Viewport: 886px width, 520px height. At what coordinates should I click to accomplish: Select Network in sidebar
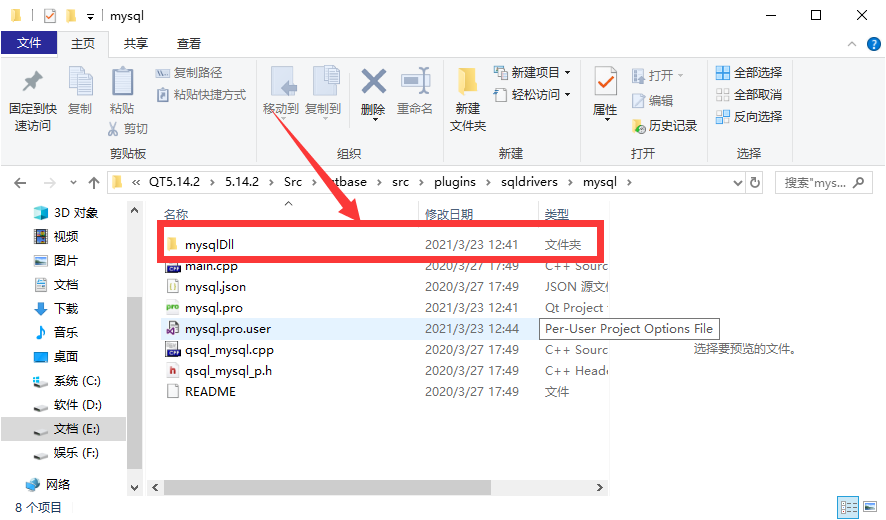pyautogui.click(x=49, y=484)
